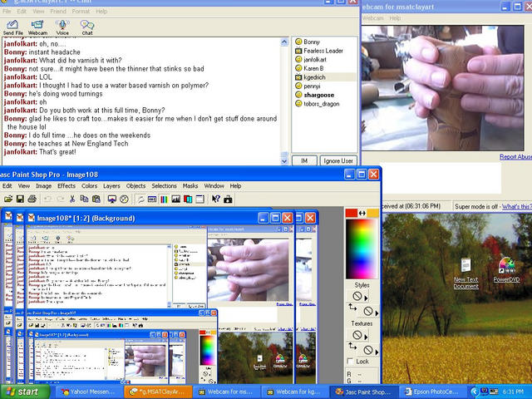Open the Colors menu in Paint Shop Pro
The image size is (532, 399).
(x=89, y=186)
